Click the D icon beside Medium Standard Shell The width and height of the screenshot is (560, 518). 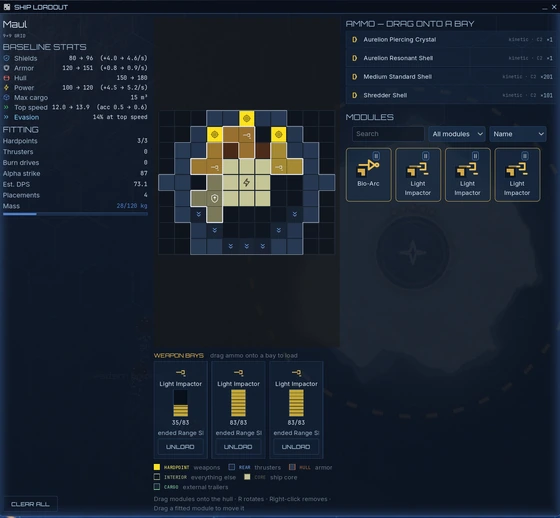pyautogui.click(x=354, y=77)
